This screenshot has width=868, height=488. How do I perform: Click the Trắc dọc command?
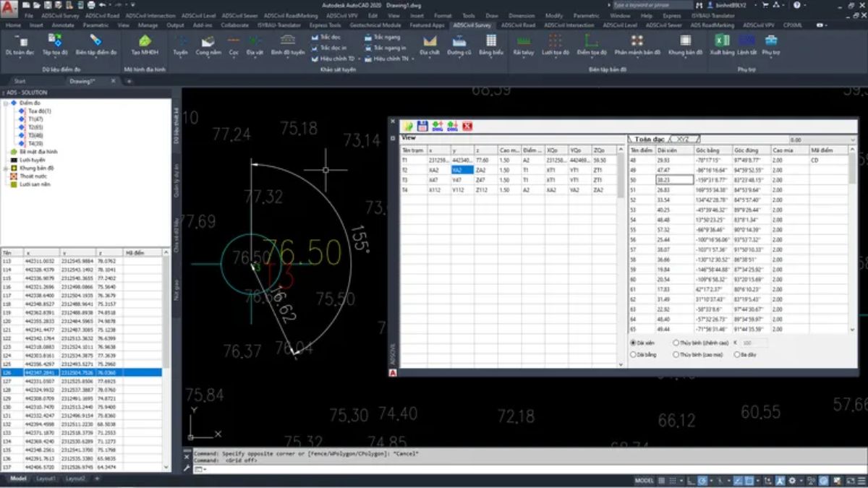(x=326, y=37)
